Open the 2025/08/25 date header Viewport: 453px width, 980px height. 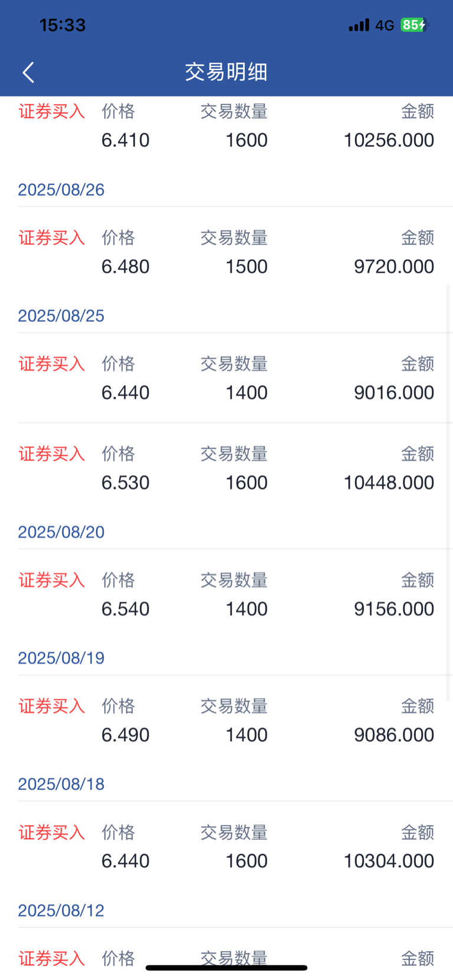coord(61,316)
